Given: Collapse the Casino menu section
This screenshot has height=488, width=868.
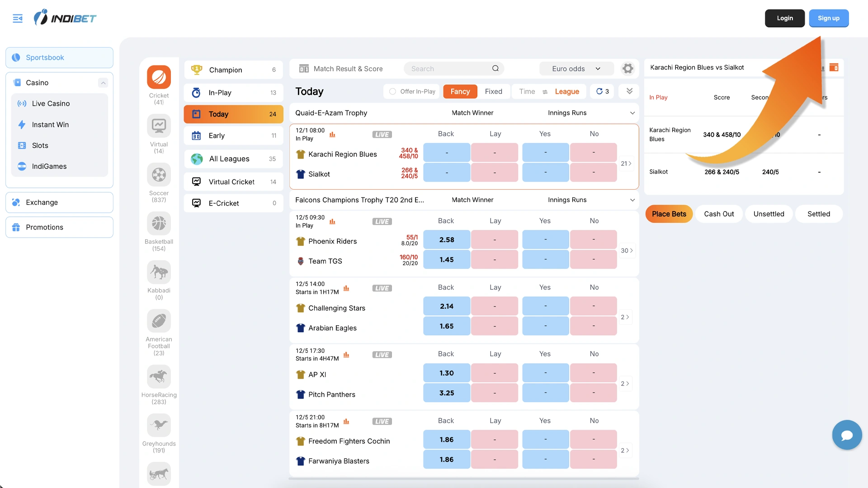Looking at the screenshot, I should [x=103, y=83].
